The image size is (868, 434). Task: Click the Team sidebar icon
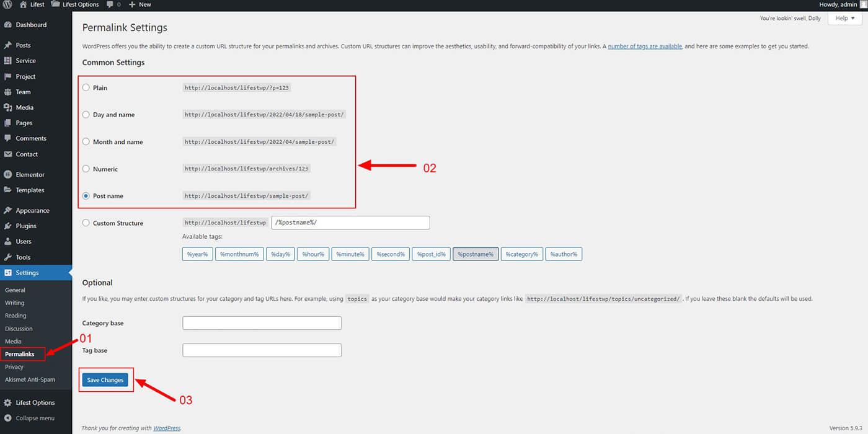[7, 92]
